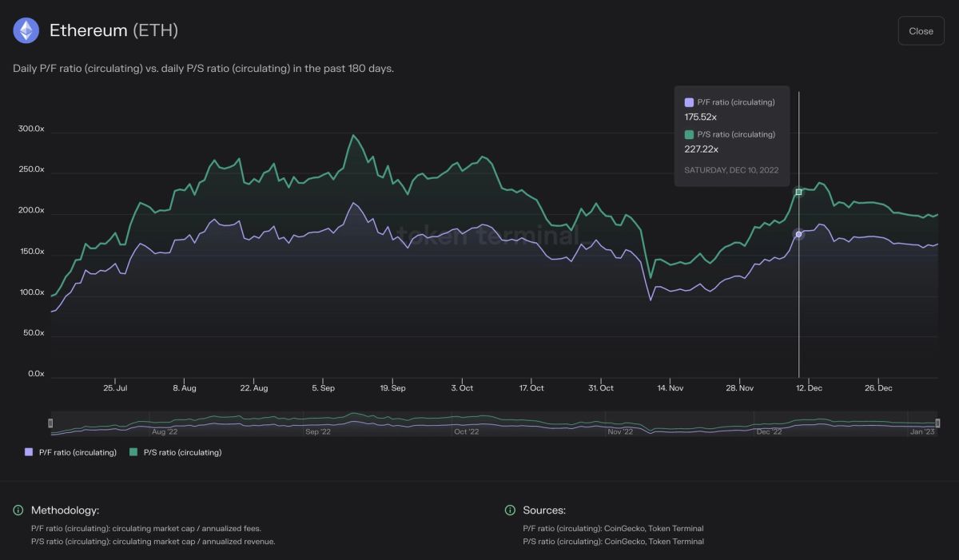The height and width of the screenshot is (560, 959).
Task: Click the Methodology info icon
Action: (x=18, y=510)
